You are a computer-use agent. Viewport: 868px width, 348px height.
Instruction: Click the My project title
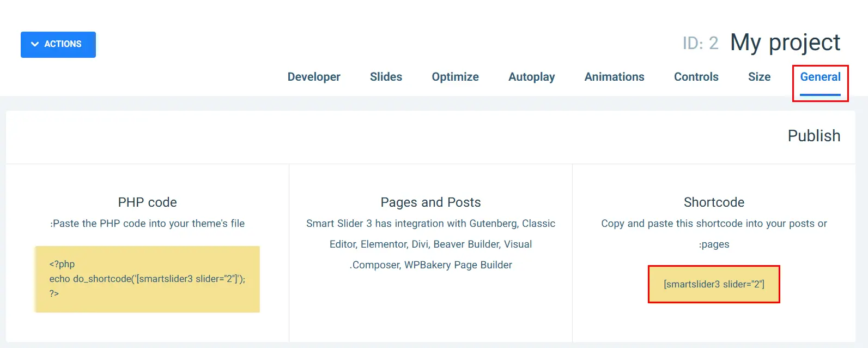click(x=785, y=43)
